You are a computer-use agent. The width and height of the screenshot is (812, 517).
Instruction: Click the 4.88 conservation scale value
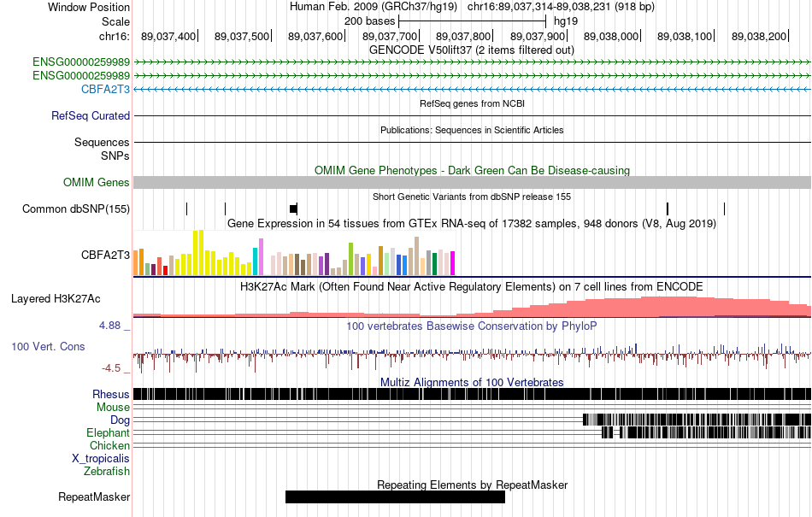pos(109,326)
